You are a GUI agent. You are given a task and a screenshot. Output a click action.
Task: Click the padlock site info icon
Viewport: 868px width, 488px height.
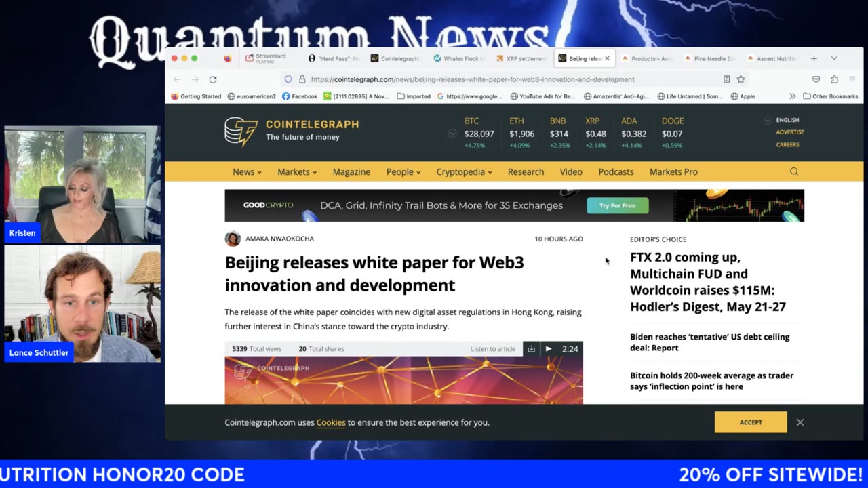pos(302,79)
